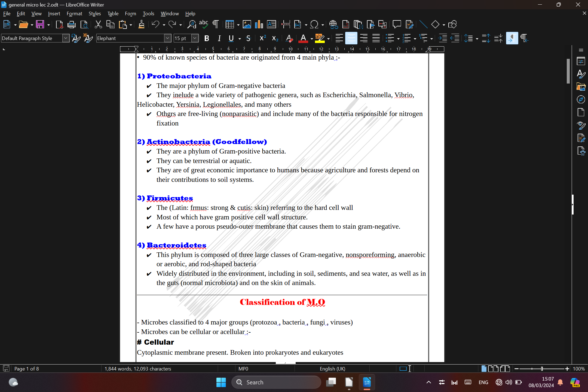Toggle Print Preview
Image resolution: width=588 pixels, height=392 pixels.
tap(84, 24)
